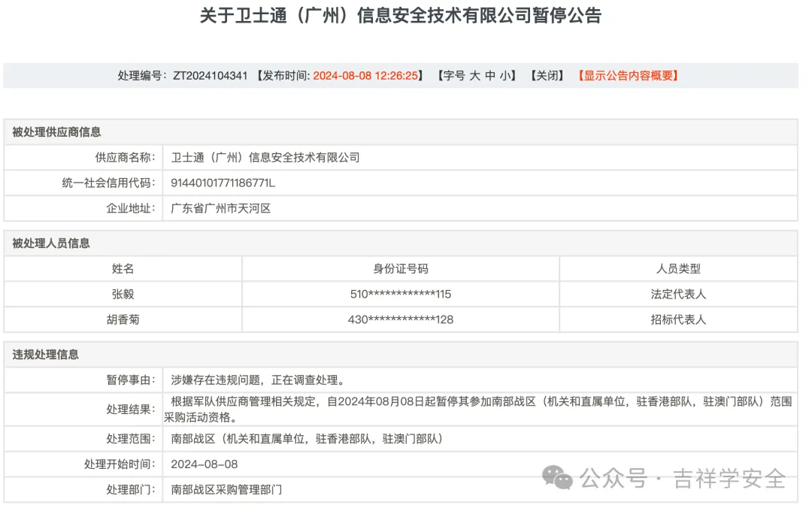Click the 供应商名称 label
Image resolution: width=812 pixels, height=511 pixels.
[x=125, y=157]
